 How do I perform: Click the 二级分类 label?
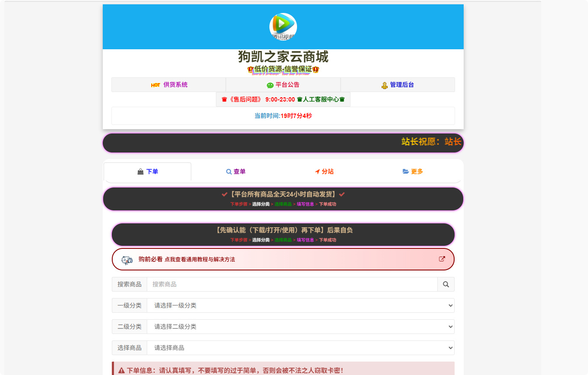coord(130,327)
